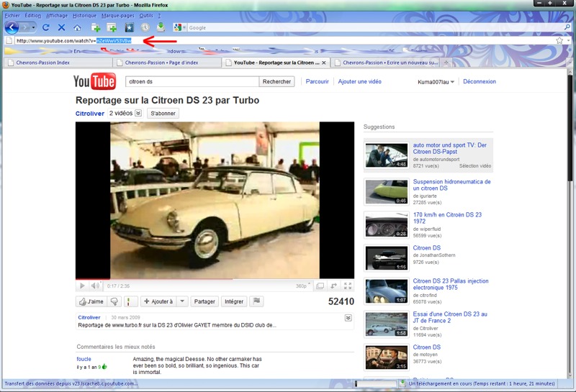Viewport: 576px width, 392px height.
Task: Click the YouTube logo
Action: click(94, 81)
